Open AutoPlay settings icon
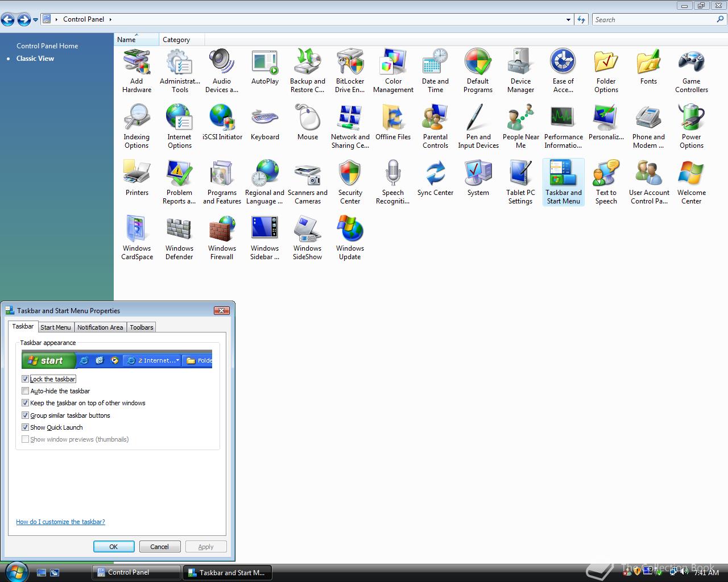Viewport: 728px width, 582px height. click(265, 67)
